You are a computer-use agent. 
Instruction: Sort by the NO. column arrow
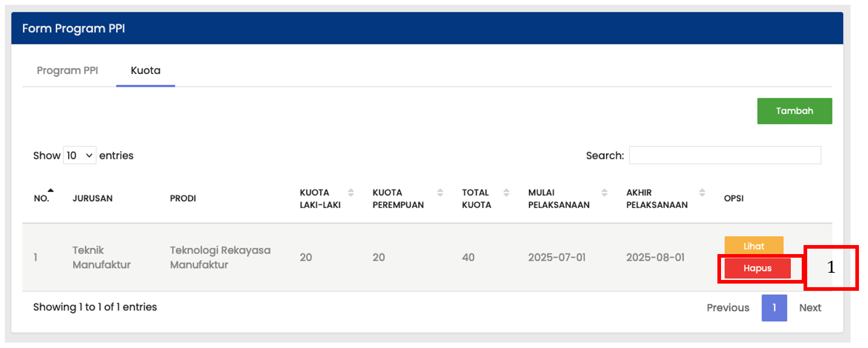pos(51,191)
